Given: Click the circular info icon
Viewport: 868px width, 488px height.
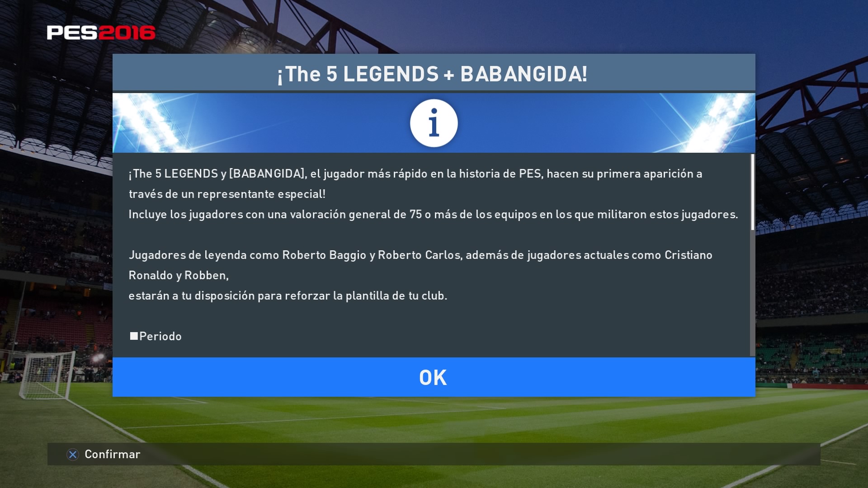Looking at the screenshot, I should point(434,123).
